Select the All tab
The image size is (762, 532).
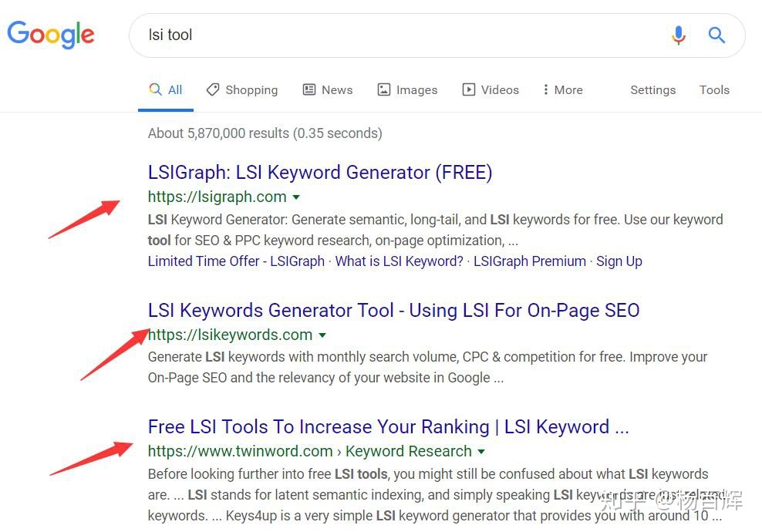pos(166,90)
